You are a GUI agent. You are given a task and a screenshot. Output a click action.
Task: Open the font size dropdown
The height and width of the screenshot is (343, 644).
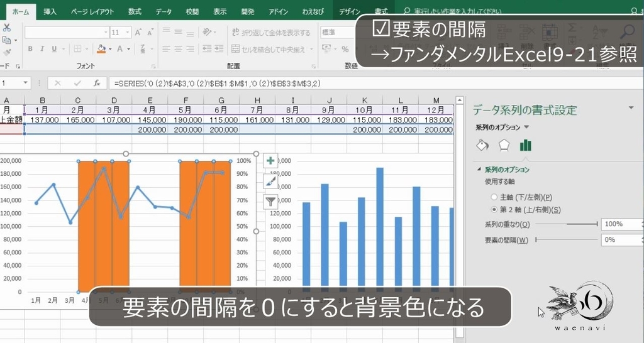128,33
